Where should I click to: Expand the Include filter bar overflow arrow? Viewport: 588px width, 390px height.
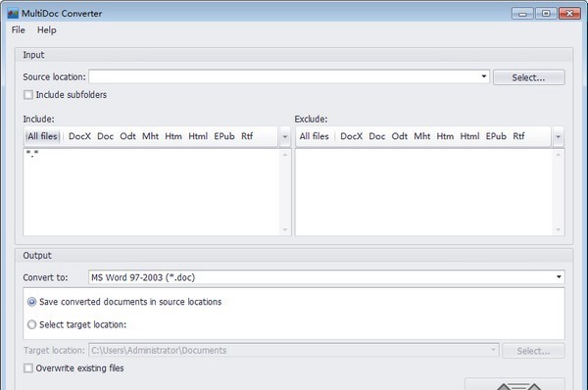[x=285, y=136]
